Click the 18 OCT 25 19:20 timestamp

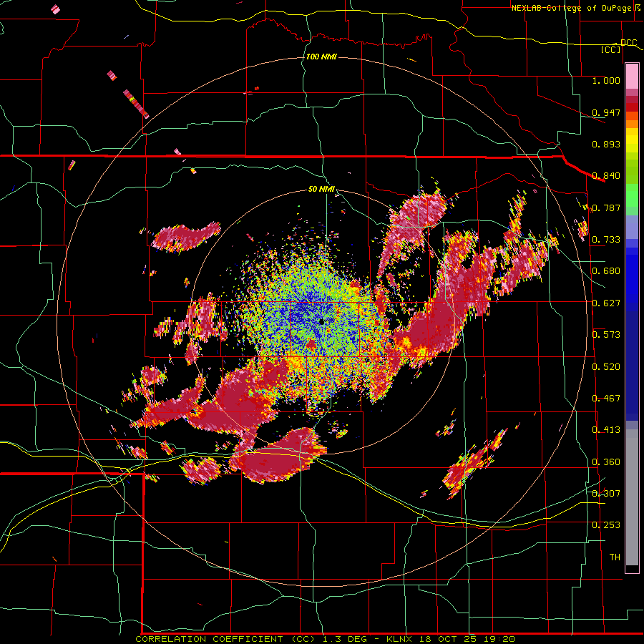[467, 639]
